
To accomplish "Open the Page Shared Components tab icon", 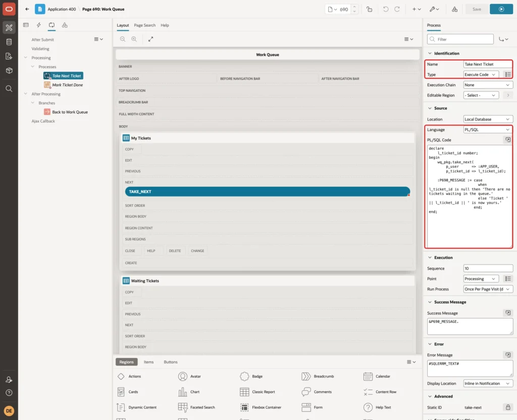I will coord(65,25).
